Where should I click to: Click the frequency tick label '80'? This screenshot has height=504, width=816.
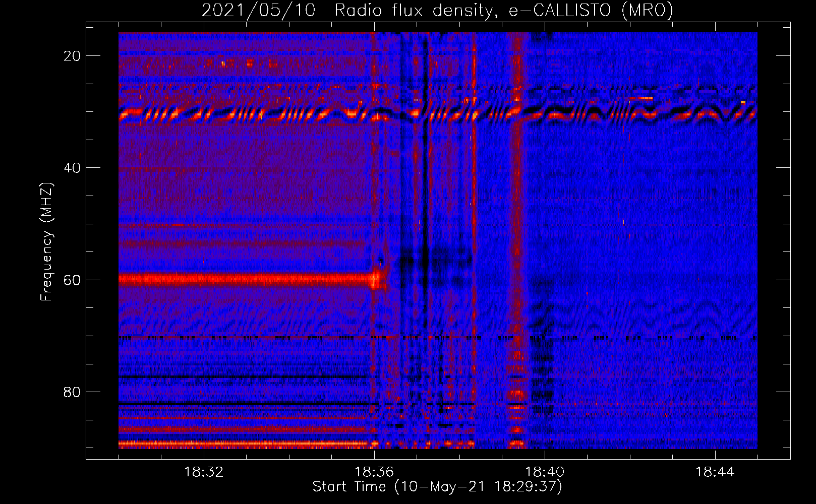73,392
